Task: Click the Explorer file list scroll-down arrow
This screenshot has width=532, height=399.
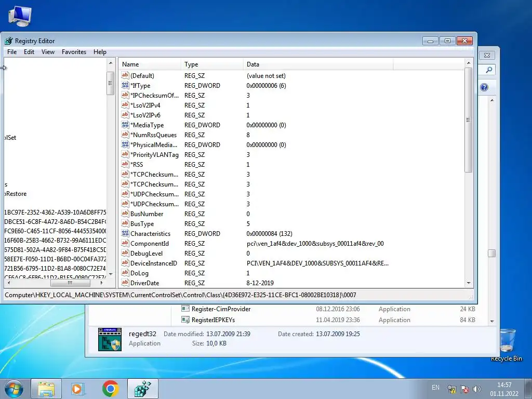Action: pyautogui.click(x=492, y=321)
